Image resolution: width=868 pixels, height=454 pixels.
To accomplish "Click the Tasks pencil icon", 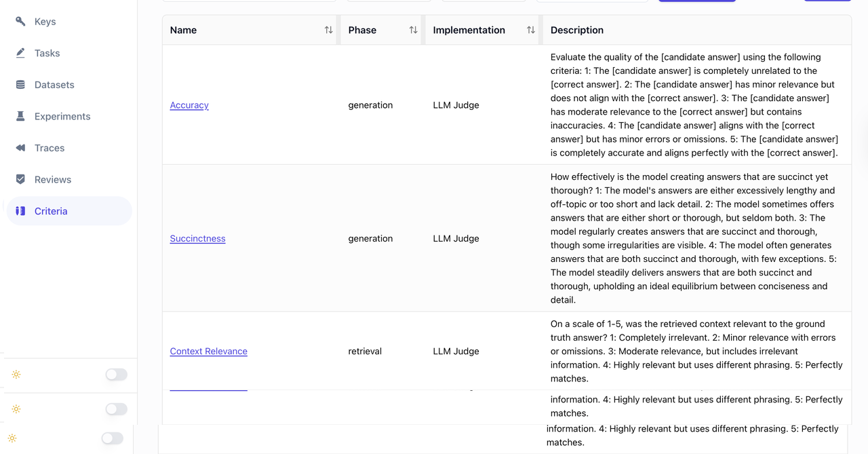I will pos(20,53).
